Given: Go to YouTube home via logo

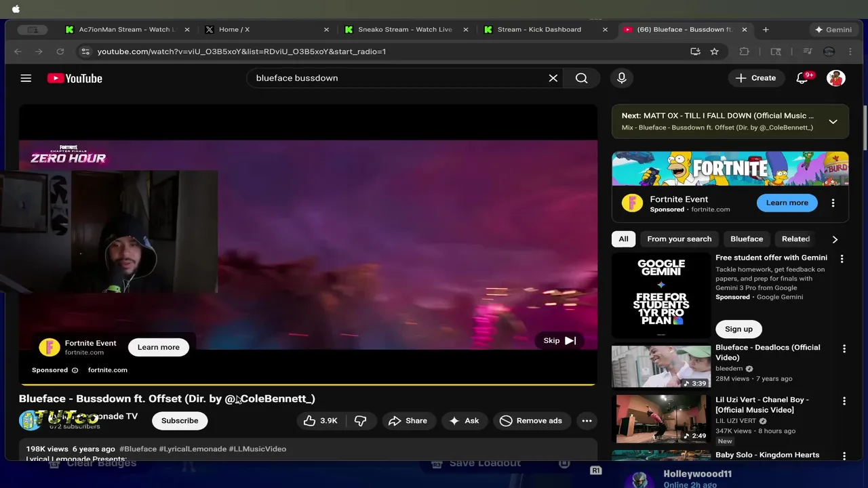Looking at the screenshot, I should pos(75,78).
